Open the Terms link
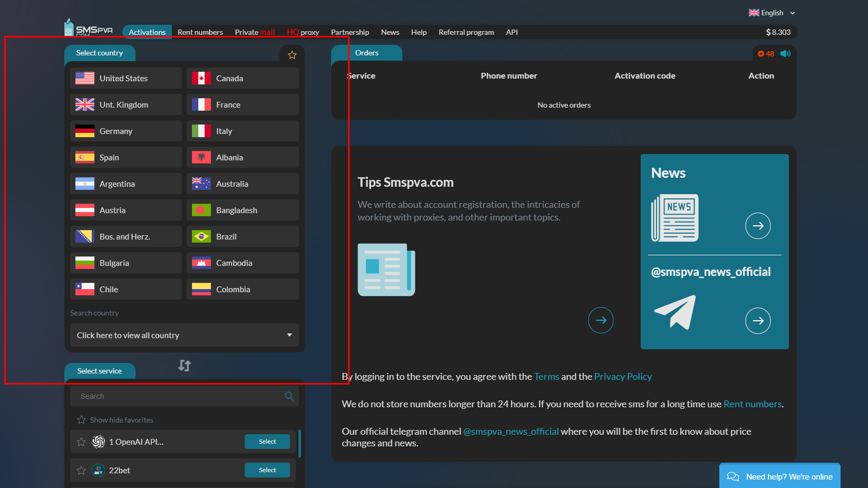 547,377
